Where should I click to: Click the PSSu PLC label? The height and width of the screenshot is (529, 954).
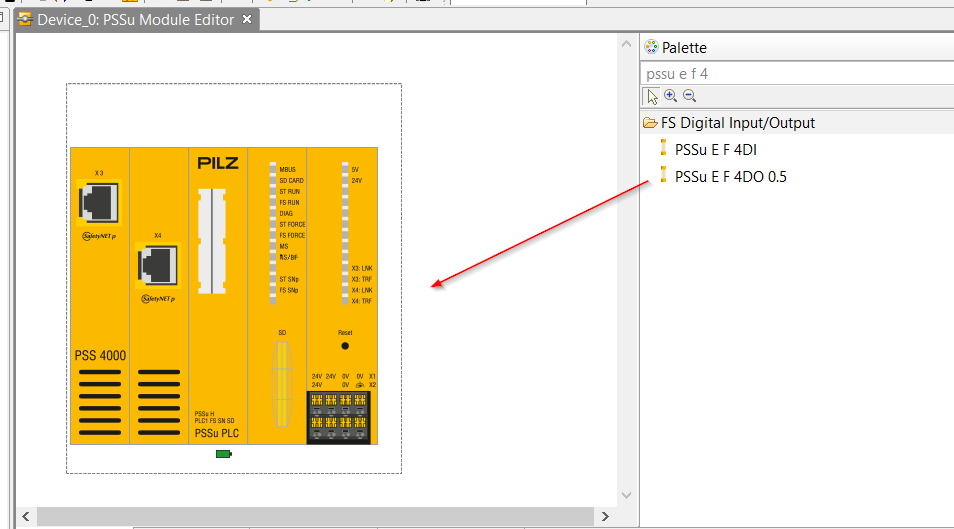coord(217,433)
